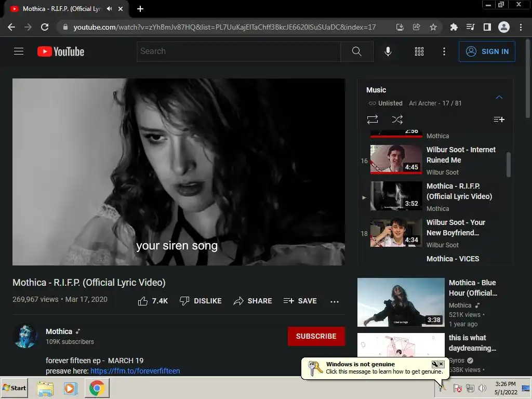Open media controls icon in Chrome toolbar
Screen dimensions: 532x399
(470, 27)
